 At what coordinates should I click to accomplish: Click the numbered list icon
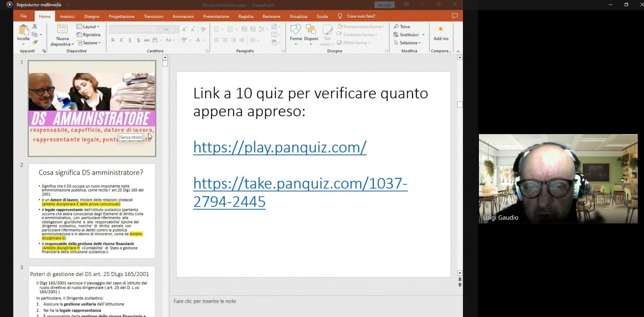point(230,29)
